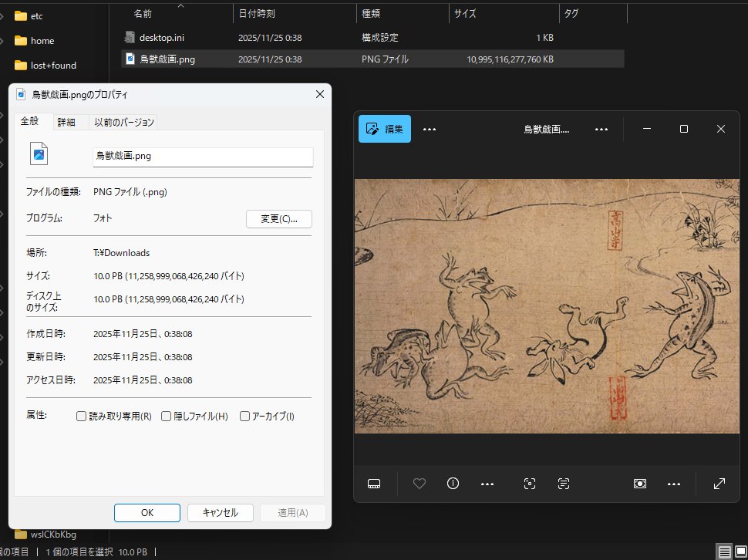Mark the image as favorite with the heart icon
The image size is (748, 560).
click(419, 484)
